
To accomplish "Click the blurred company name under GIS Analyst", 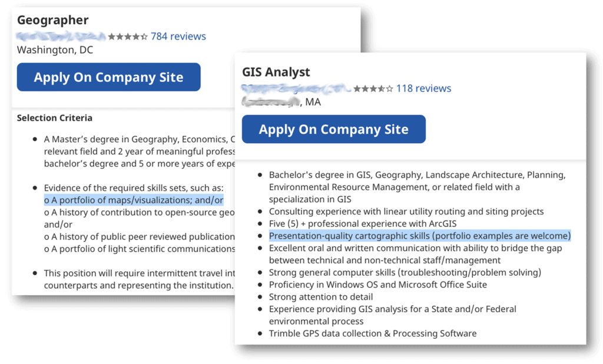I will (x=296, y=89).
